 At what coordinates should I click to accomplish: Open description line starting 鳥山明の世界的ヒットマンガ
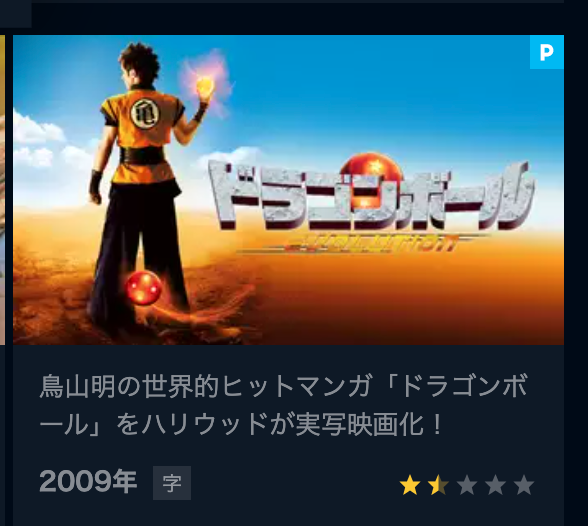click(x=284, y=386)
